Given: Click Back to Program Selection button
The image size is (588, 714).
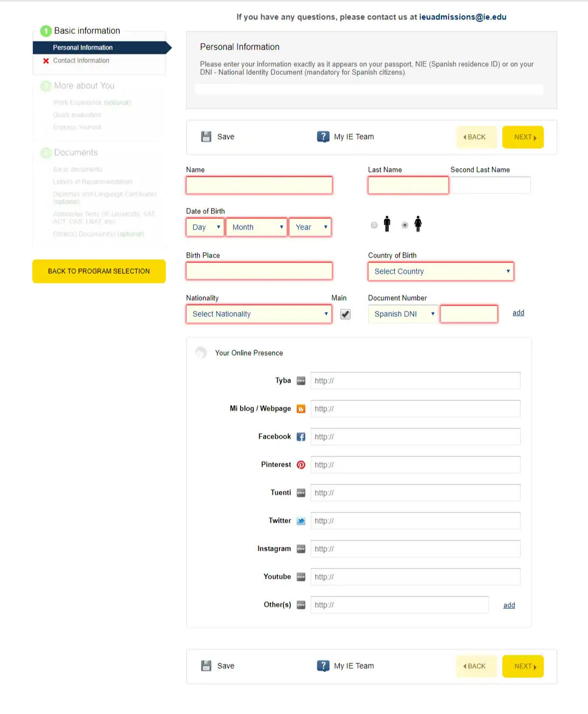Looking at the screenshot, I should (99, 272).
